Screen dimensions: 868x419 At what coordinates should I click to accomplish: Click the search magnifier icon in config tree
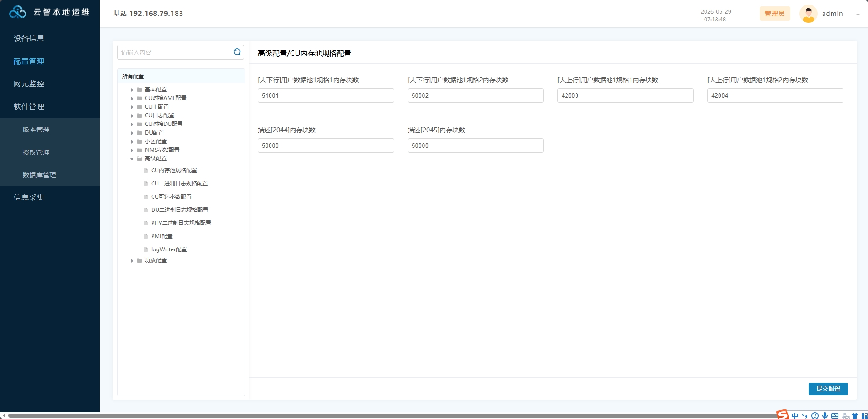237,52
